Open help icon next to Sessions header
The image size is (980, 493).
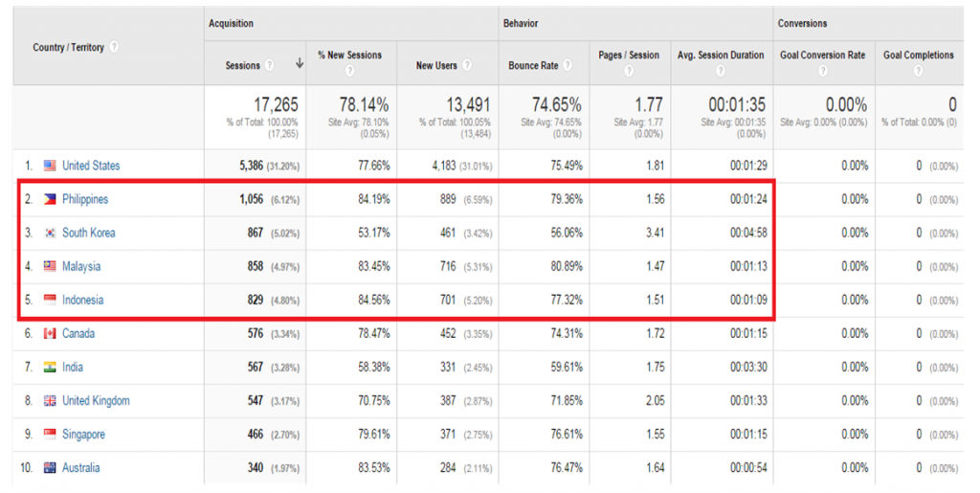point(269,65)
